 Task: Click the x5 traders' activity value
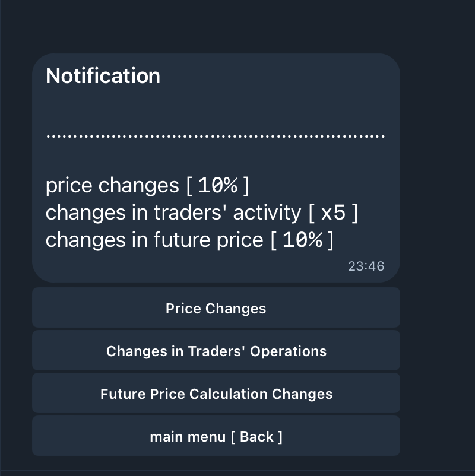pos(332,212)
